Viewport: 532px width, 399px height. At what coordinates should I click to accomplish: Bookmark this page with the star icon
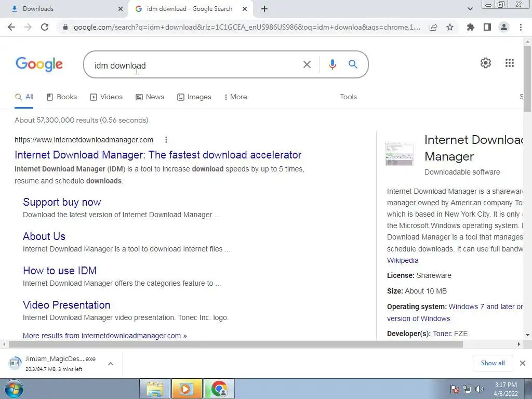(450, 27)
